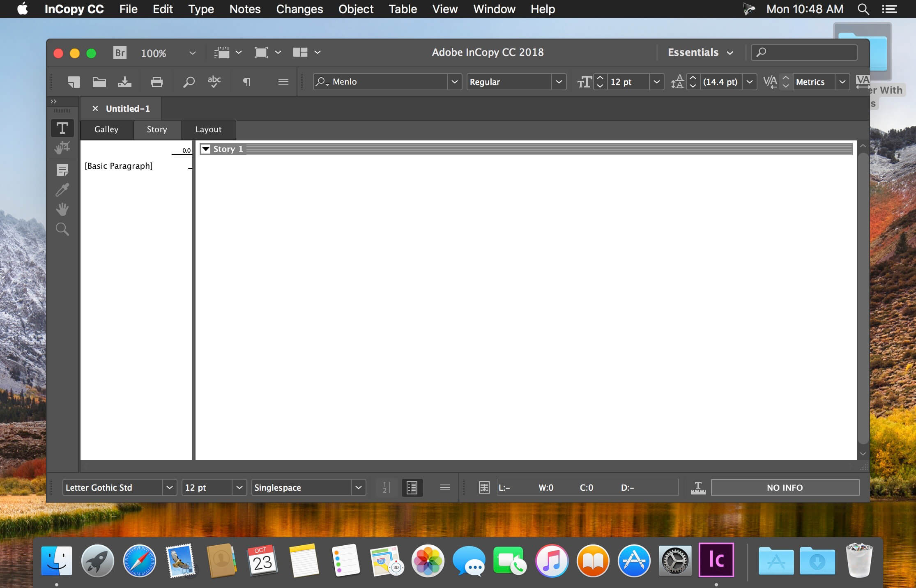Enable the galley info display toggle
Screen dimensions: 916x588
pyautogui.click(x=412, y=487)
